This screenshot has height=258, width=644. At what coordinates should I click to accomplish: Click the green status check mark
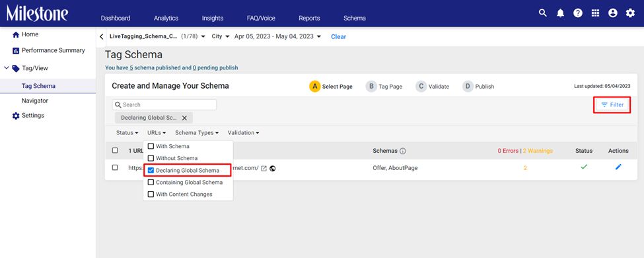(584, 167)
